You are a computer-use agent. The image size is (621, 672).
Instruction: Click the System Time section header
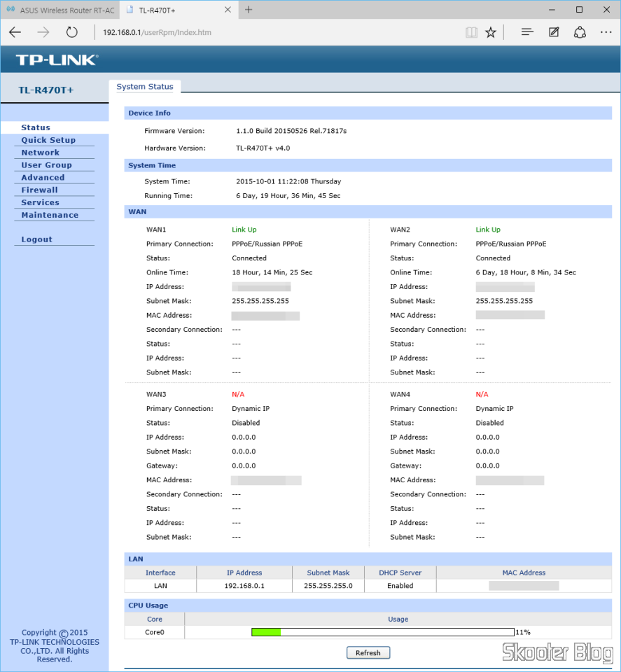[368, 165]
